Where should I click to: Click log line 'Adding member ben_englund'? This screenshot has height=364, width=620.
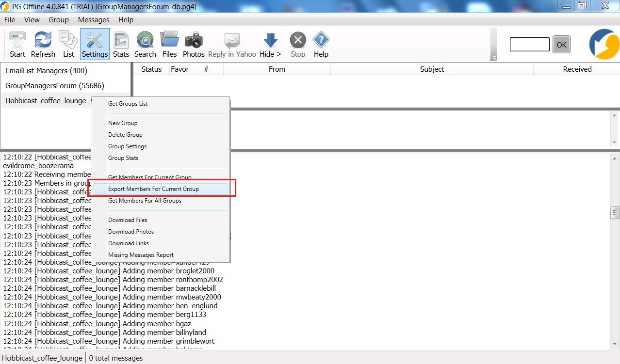point(110,306)
